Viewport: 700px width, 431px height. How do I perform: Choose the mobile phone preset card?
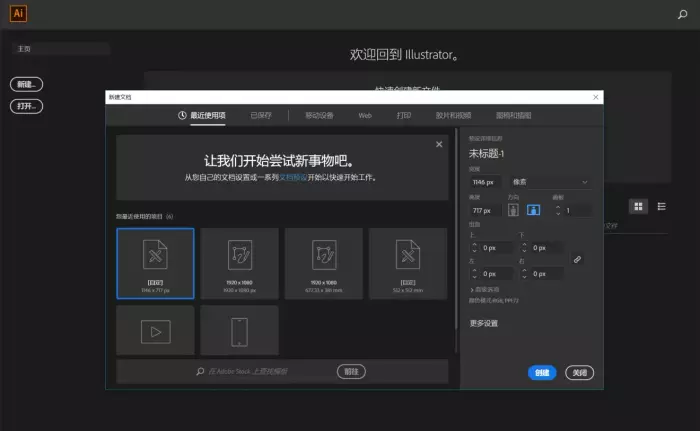click(239, 331)
